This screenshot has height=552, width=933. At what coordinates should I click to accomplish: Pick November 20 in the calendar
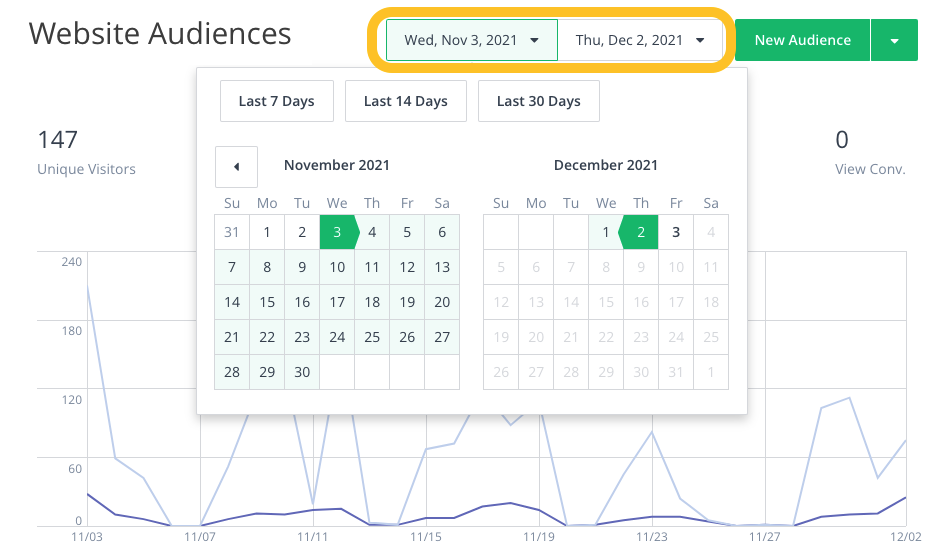tap(442, 302)
